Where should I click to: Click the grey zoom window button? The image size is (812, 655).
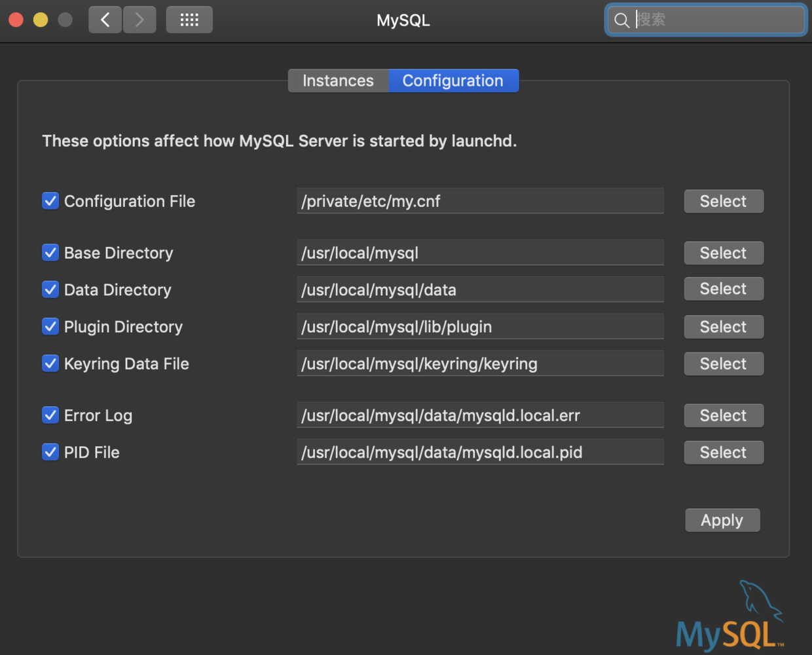(x=65, y=20)
